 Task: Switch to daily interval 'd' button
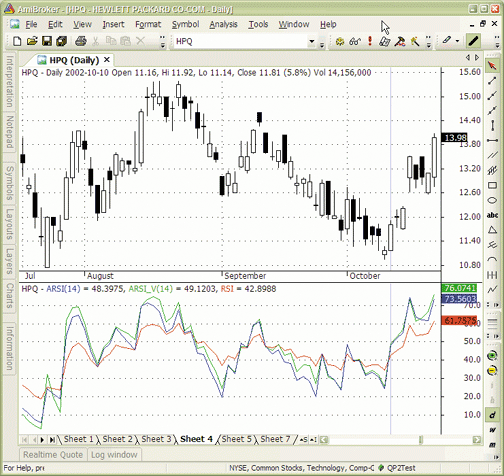492,415
